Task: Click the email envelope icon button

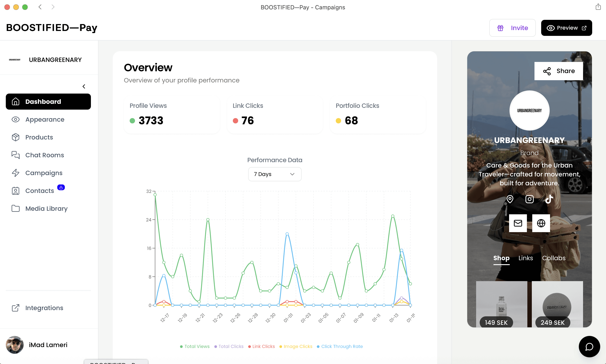Action: [518, 223]
